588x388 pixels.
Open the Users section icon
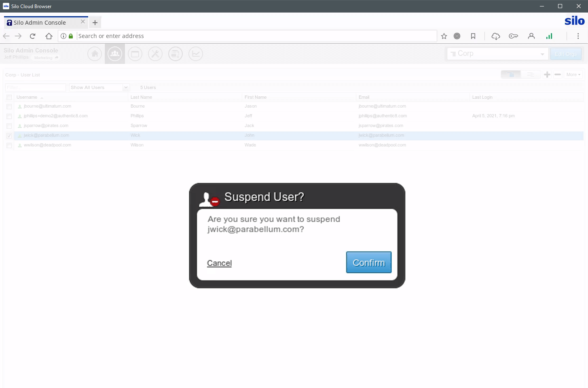pos(115,54)
